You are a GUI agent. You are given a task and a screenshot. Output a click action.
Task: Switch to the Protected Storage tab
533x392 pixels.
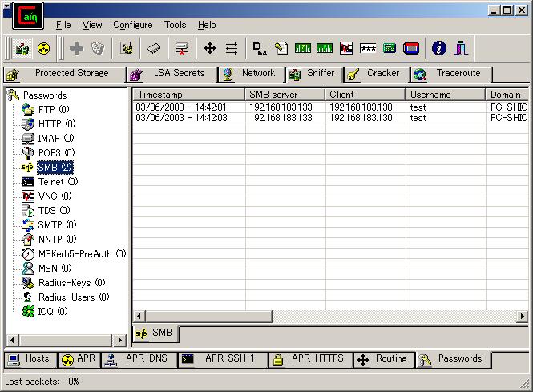(x=65, y=74)
